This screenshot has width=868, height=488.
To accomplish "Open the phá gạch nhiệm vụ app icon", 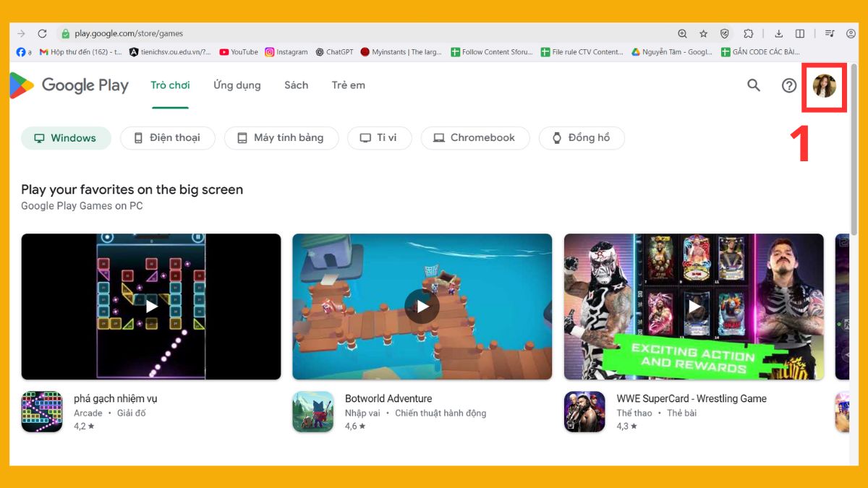I will click(42, 412).
